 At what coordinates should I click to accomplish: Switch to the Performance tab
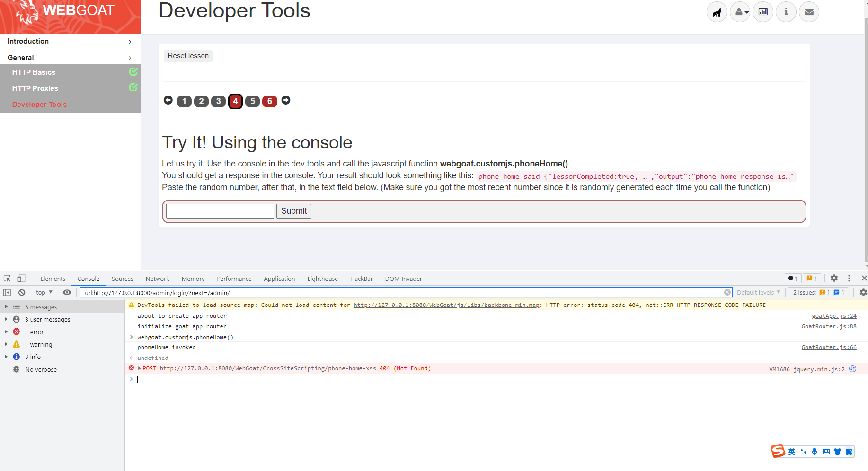234,279
